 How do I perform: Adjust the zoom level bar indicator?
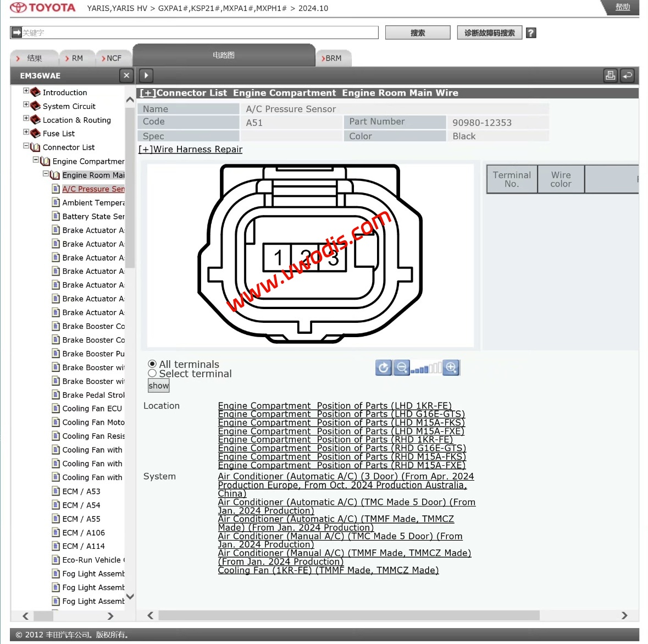click(427, 368)
